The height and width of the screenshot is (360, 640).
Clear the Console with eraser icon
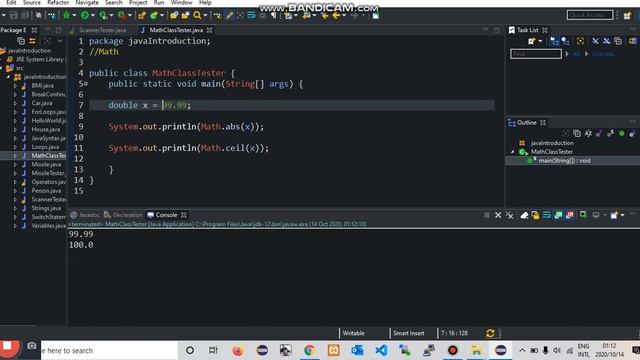pos(524,215)
